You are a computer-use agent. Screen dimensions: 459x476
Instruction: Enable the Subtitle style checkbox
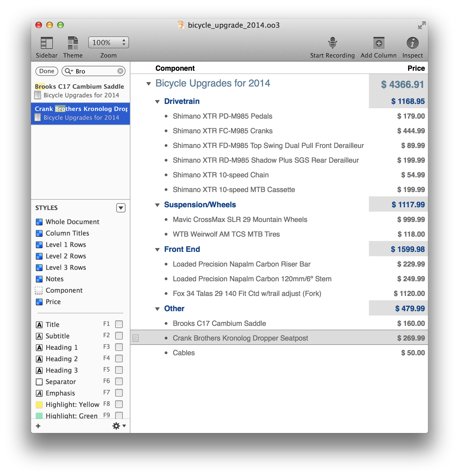coord(119,336)
